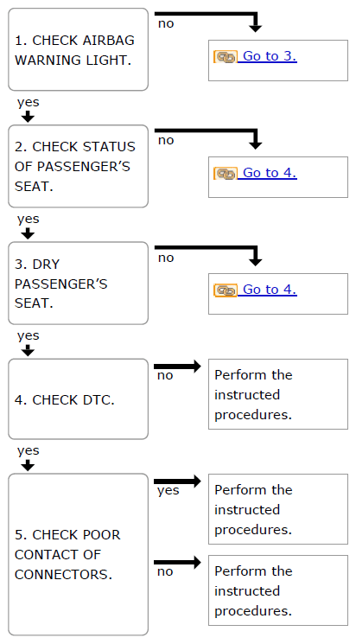Click the "yes" right arrow from step 5
Viewport: 356px width, 644px height.
pyautogui.click(x=177, y=481)
